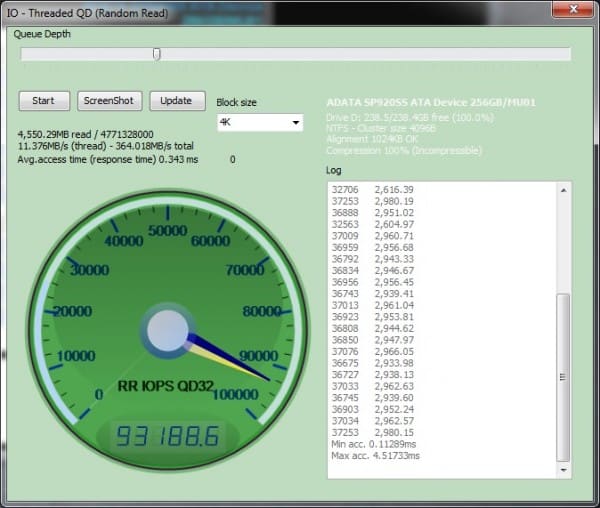600x508 pixels.
Task: Click the log scrollbar down arrow
Action: tap(563, 470)
